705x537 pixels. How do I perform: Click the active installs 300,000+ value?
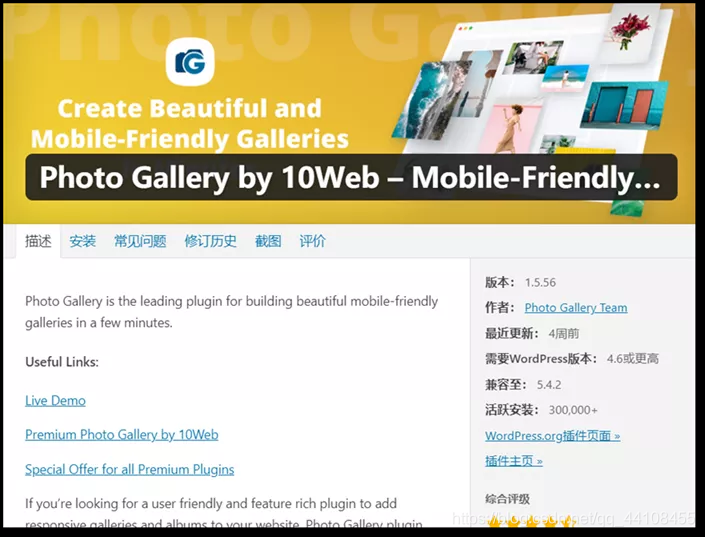click(x=573, y=410)
